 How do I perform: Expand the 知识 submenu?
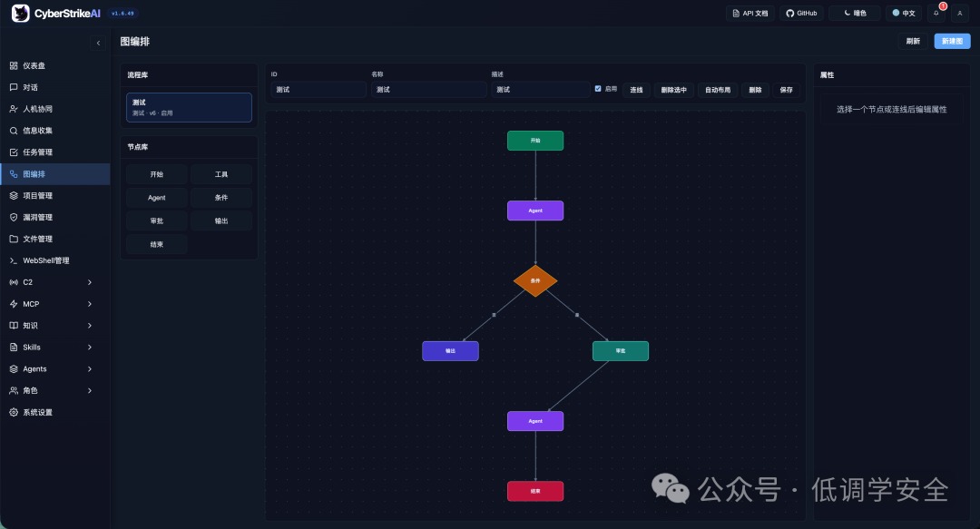(55, 325)
